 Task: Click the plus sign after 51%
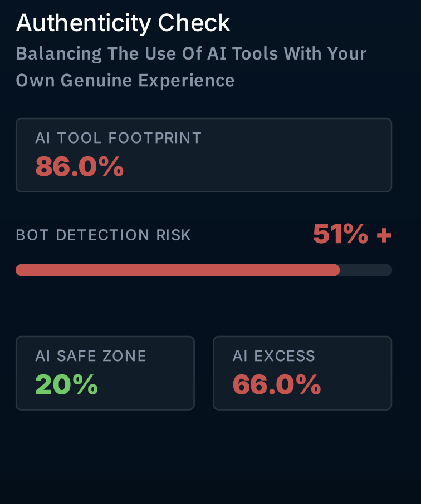point(384,235)
